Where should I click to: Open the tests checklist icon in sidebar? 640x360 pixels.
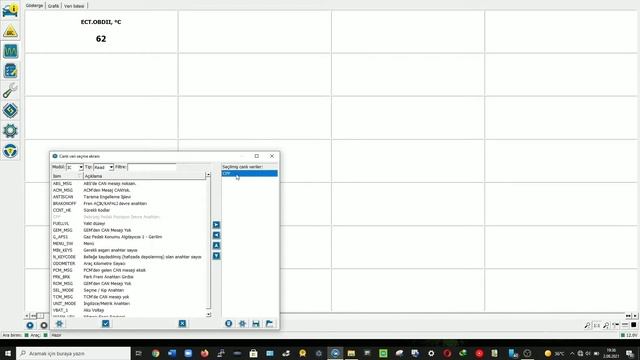tap(10, 71)
